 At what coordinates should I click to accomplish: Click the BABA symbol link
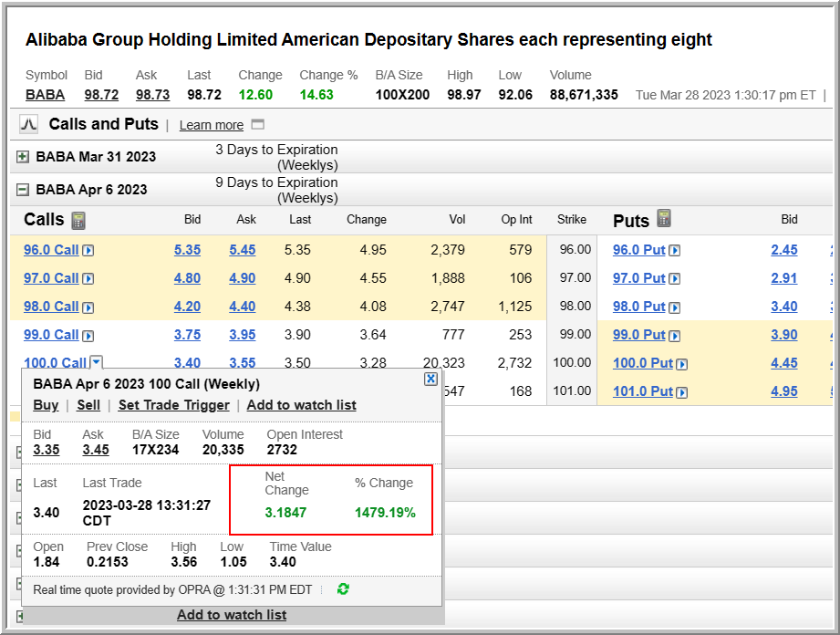tap(45, 95)
